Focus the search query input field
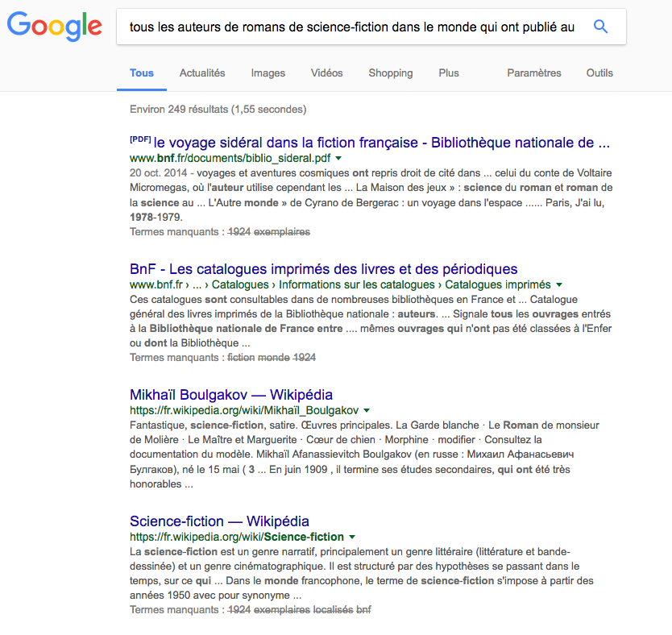The width and height of the screenshot is (672, 635). pos(352,27)
